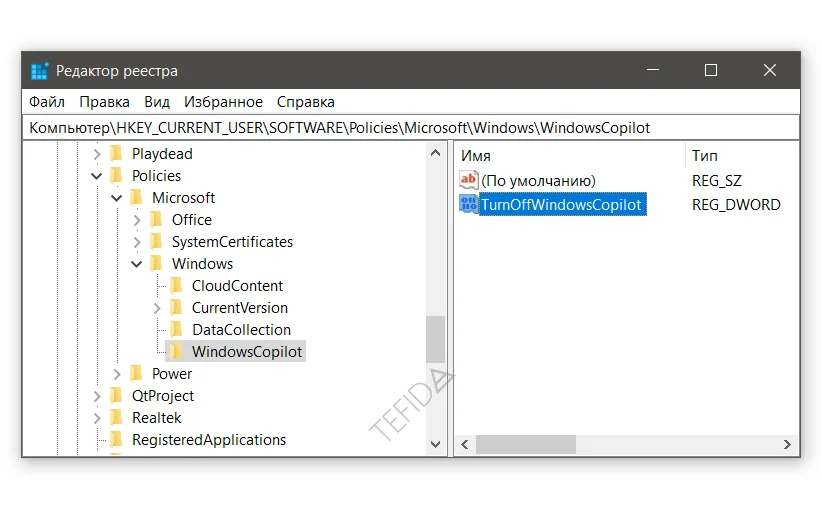Click the REG_DWORD type cell
This screenshot has height=510, width=822.
(736, 204)
